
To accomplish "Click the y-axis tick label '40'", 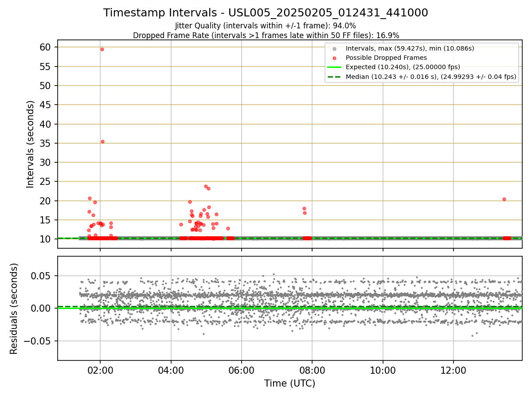I will 46,124.
